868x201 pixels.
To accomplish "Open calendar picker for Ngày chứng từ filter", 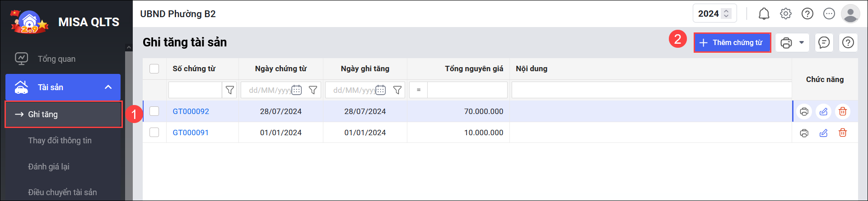I will click(x=297, y=90).
